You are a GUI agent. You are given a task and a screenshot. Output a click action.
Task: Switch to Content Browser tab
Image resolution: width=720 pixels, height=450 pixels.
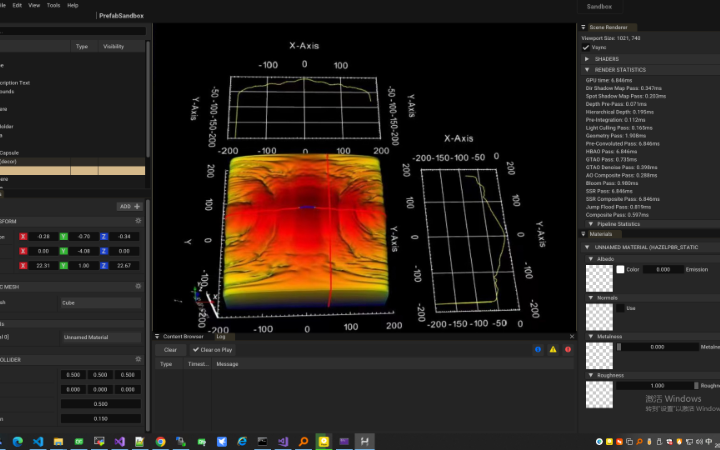(183, 336)
